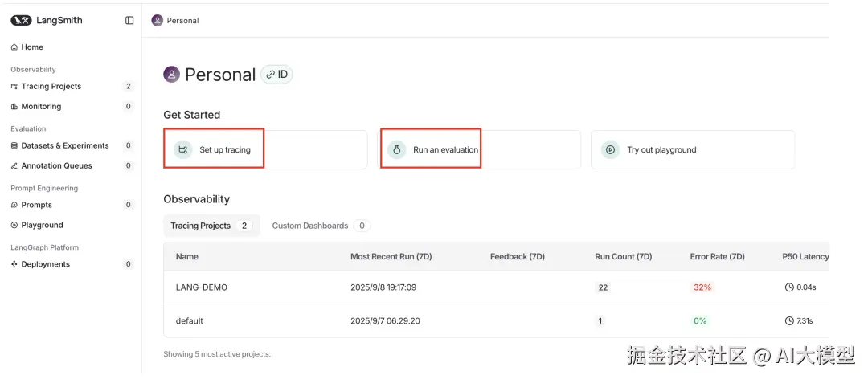
Task: Copy the Personal workspace ID badge
Action: [276, 75]
